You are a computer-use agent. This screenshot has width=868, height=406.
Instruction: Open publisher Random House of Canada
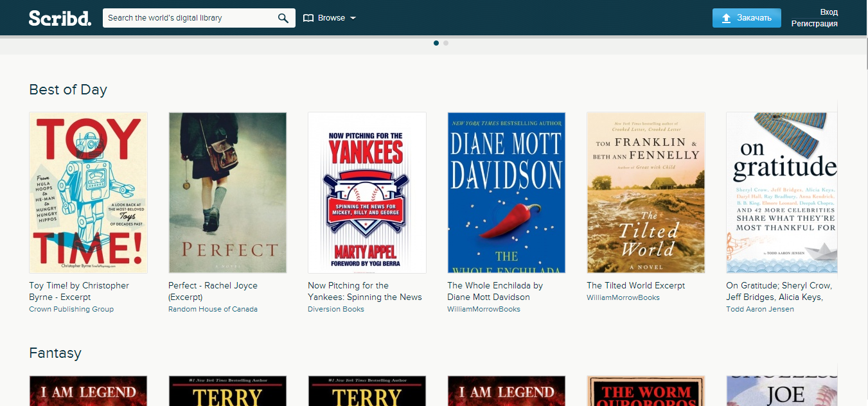point(213,309)
